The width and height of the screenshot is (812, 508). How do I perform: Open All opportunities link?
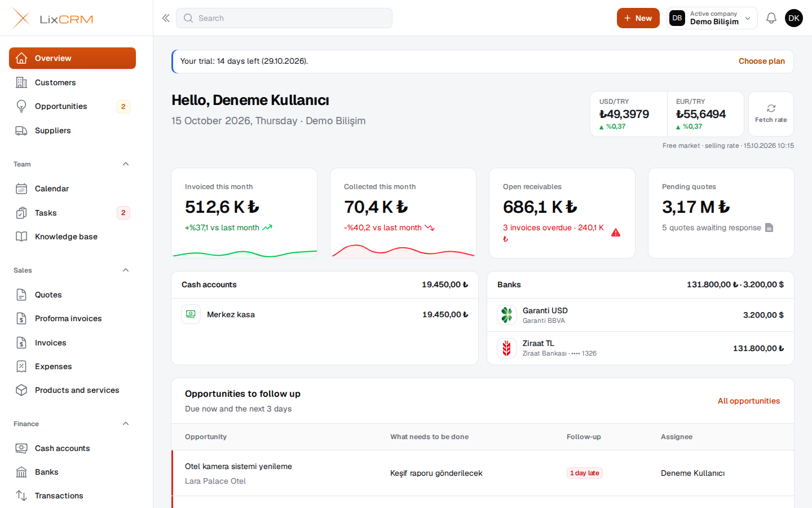(748, 401)
